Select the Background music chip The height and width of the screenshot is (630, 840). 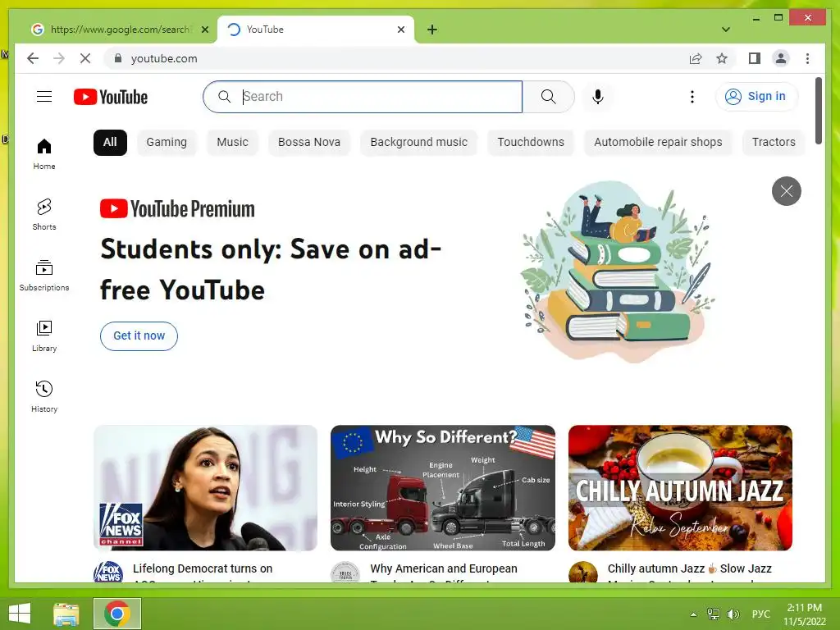(419, 143)
